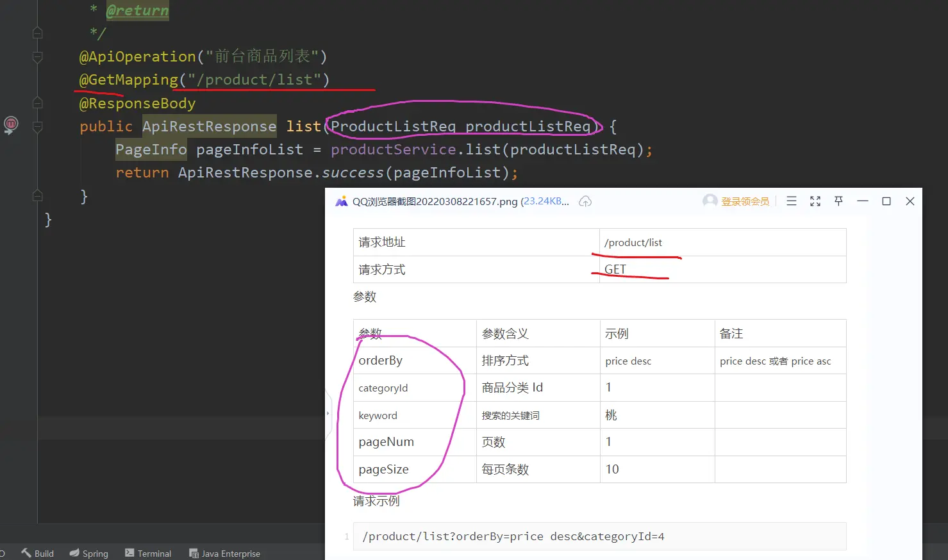Fold the Javadoc comment end marker
The width and height of the screenshot is (948, 560).
point(37,33)
